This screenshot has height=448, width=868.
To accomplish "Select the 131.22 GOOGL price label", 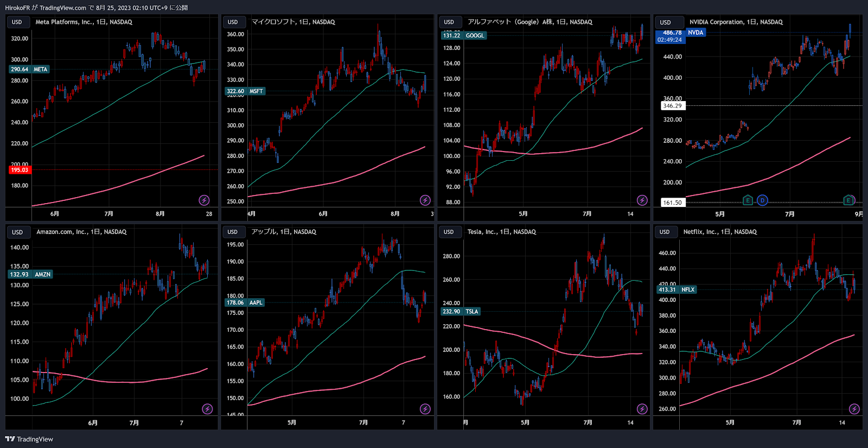I will point(464,35).
